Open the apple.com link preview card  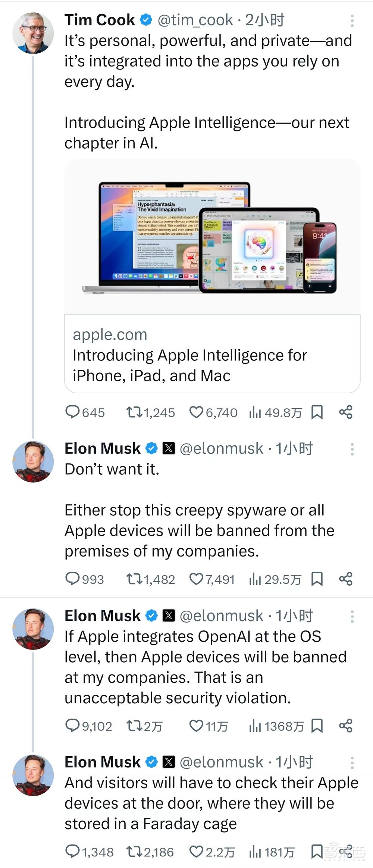pos(212,354)
